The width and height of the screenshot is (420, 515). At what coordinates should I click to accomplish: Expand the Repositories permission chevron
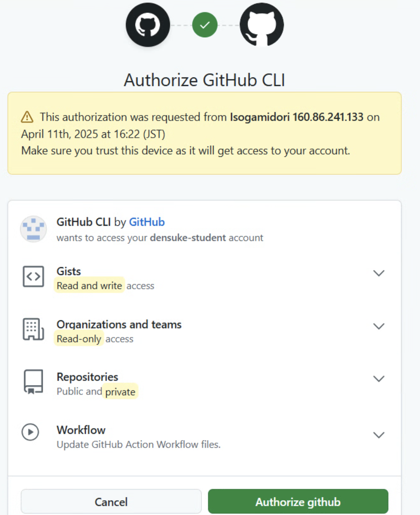pyautogui.click(x=379, y=379)
